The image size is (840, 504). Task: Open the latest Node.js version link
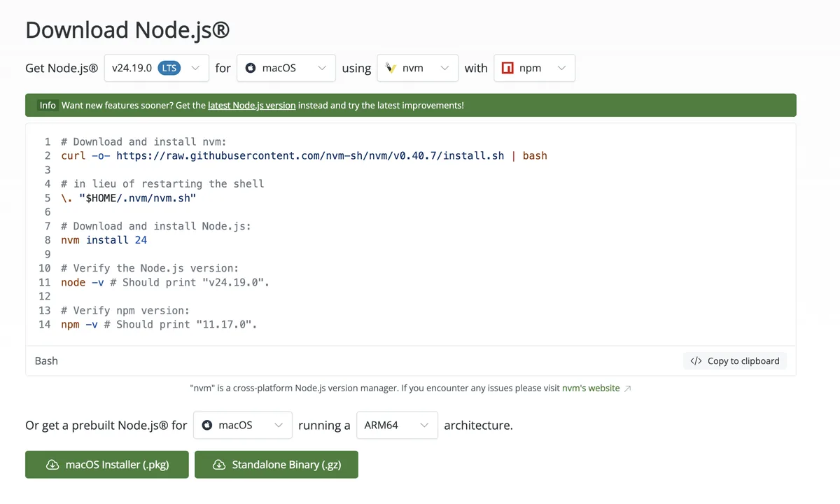(x=251, y=105)
